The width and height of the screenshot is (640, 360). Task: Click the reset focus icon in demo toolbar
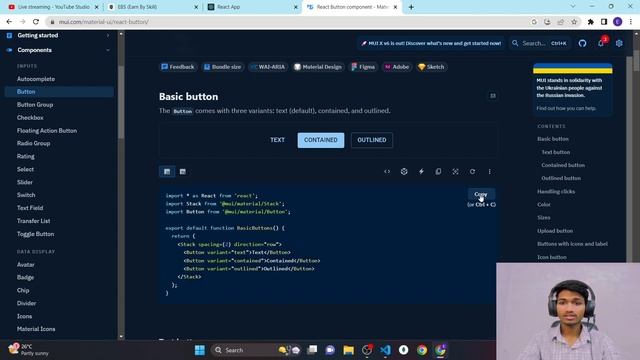(456, 171)
